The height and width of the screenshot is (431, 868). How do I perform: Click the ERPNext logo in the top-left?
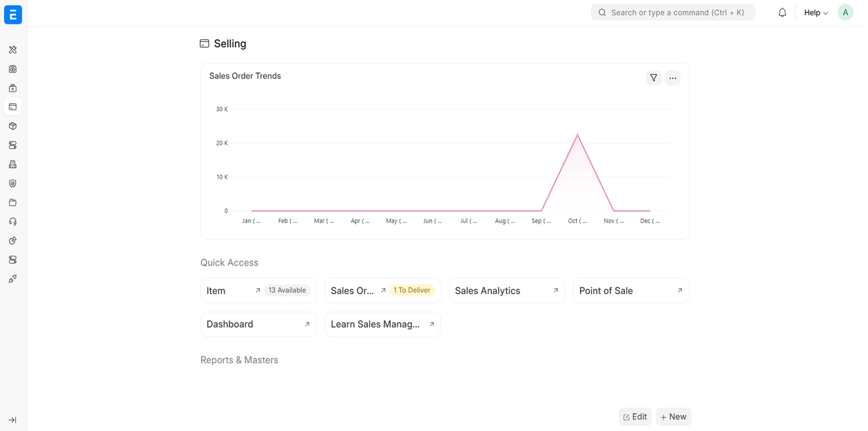coord(13,14)
